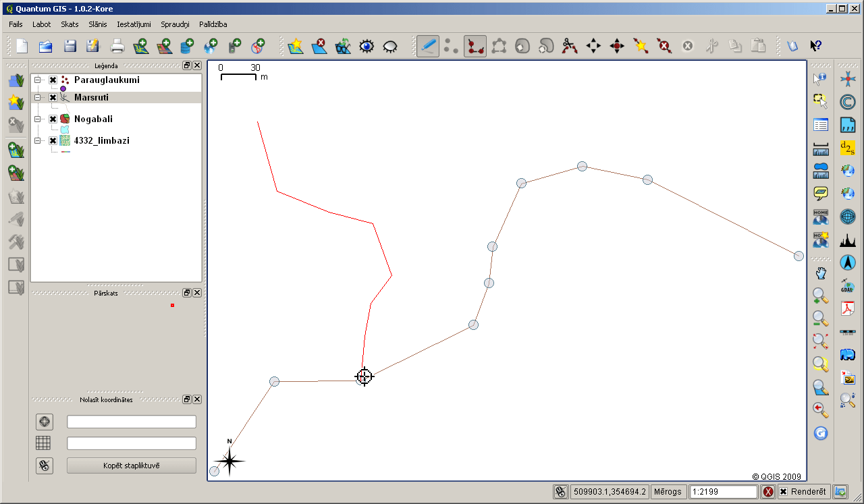The image size is (864, 504).
Task: Go to the last zoom extent
Action: pos(820,410)
